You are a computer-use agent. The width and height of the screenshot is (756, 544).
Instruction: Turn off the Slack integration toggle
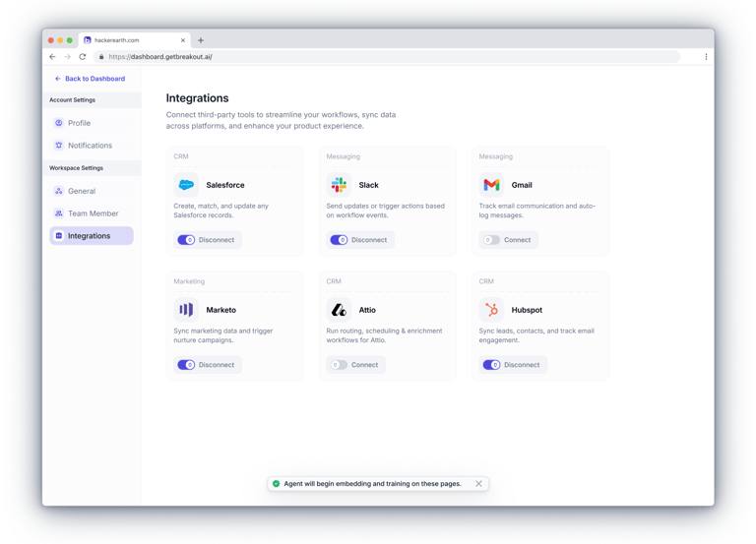click(339, 240)
